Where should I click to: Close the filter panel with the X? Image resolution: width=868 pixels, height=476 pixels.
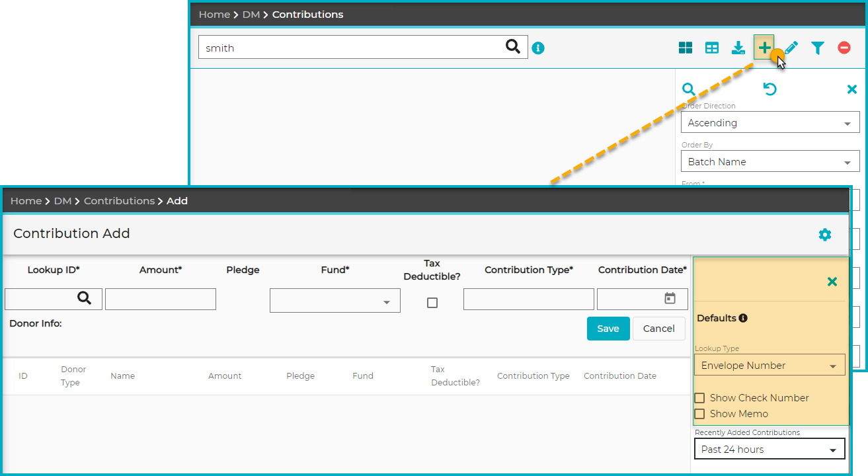[x=852, y=89]
